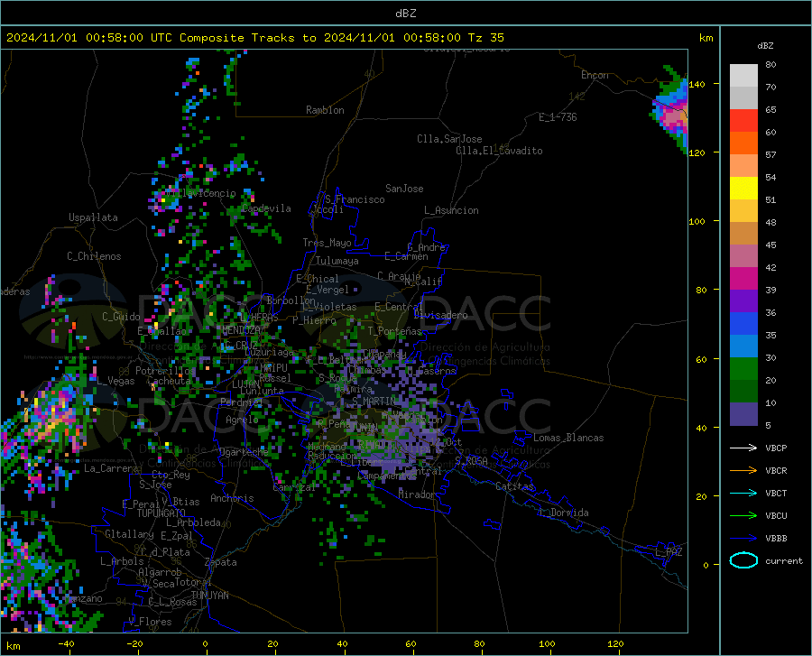Image resolution: width=812 pixels, height=656 pixels.
Task: Click the 'TUNUYAN' map label
Action: coord(209,595)
